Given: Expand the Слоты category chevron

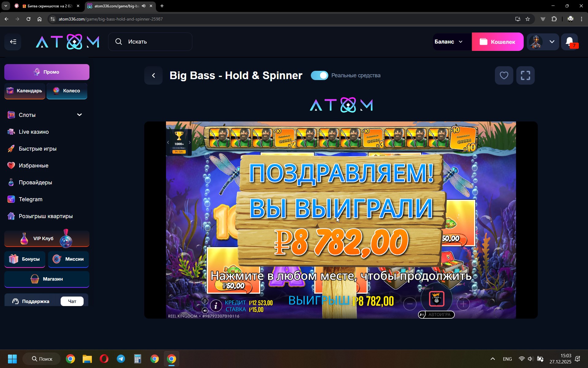Looking at the screenshot, I should click(79, 115).
